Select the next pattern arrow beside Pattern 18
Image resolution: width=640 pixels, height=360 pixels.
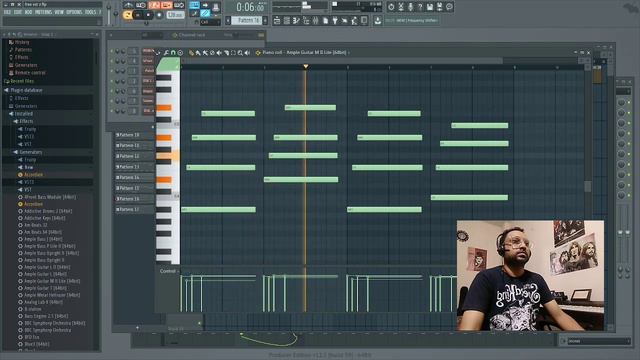coord(265,20)
